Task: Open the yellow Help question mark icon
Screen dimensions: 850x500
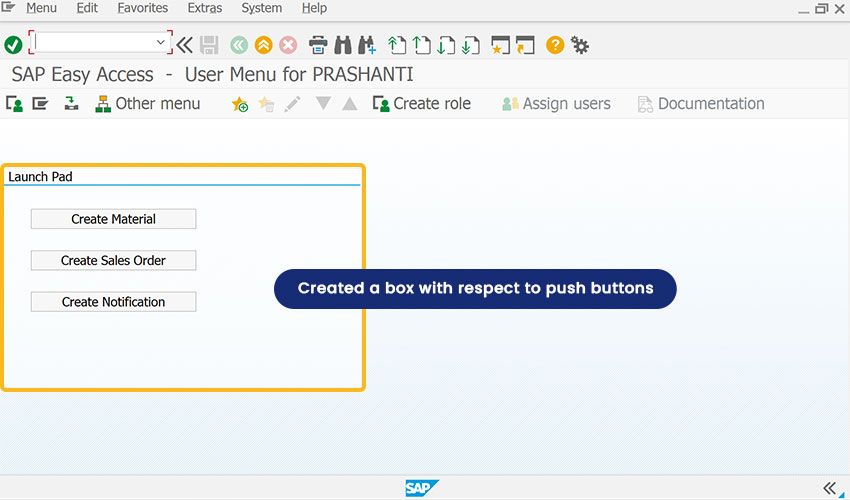Action: coord(555,45)
